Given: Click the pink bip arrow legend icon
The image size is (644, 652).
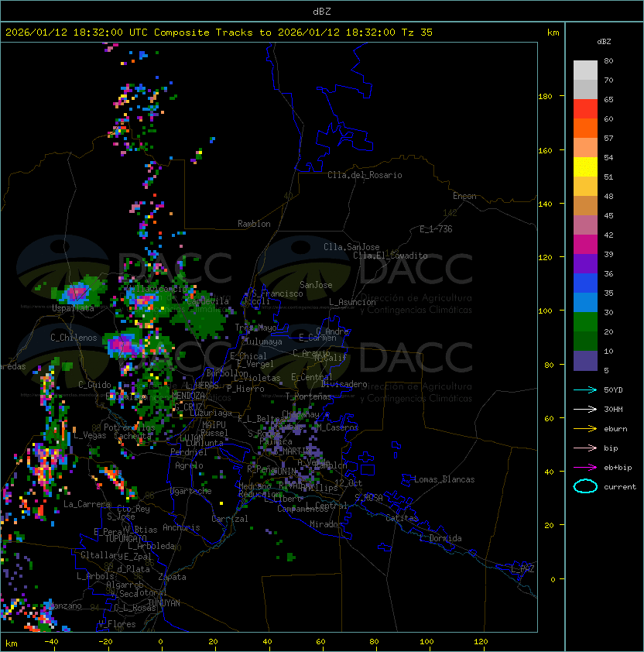Looking at the screenshot, I should (585, 448).
